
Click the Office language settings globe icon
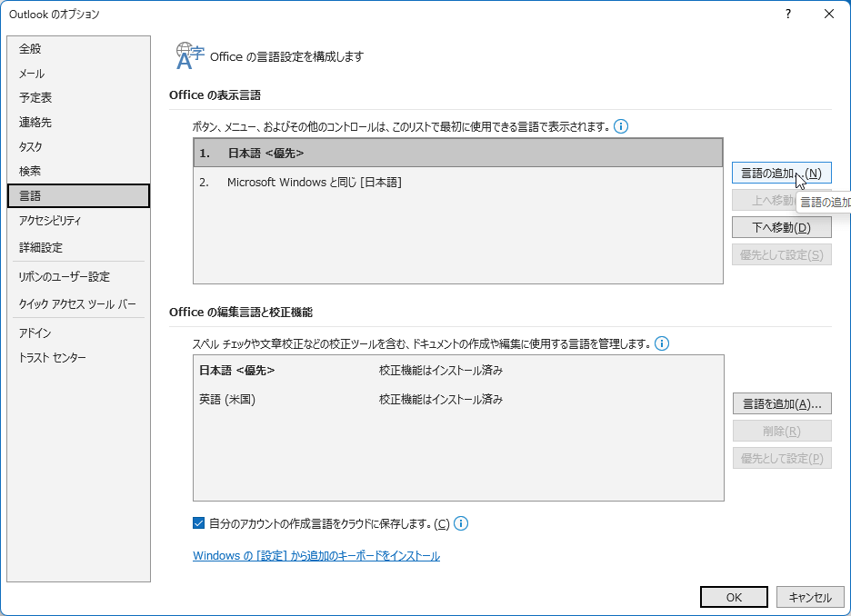(189, 55)
